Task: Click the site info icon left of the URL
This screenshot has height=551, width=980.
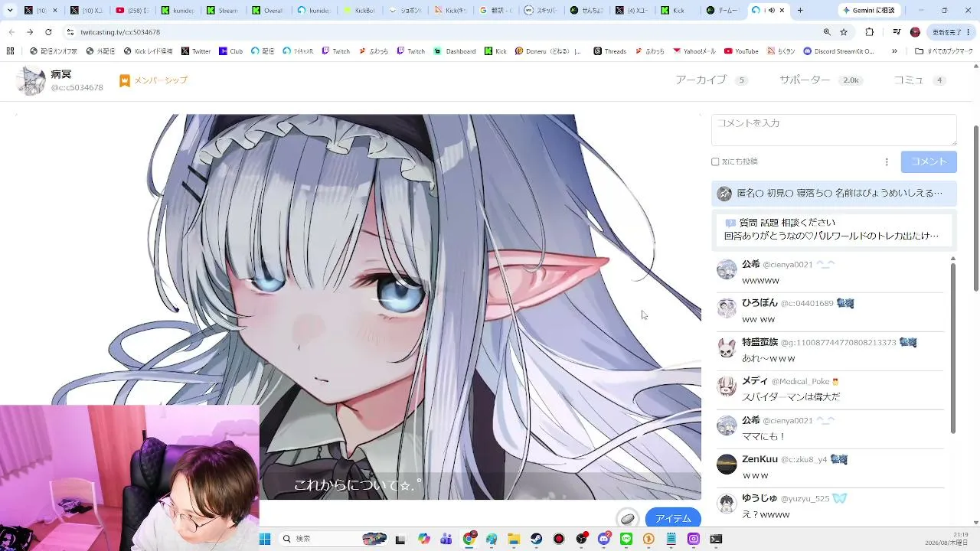Action: tap(70, 32)
